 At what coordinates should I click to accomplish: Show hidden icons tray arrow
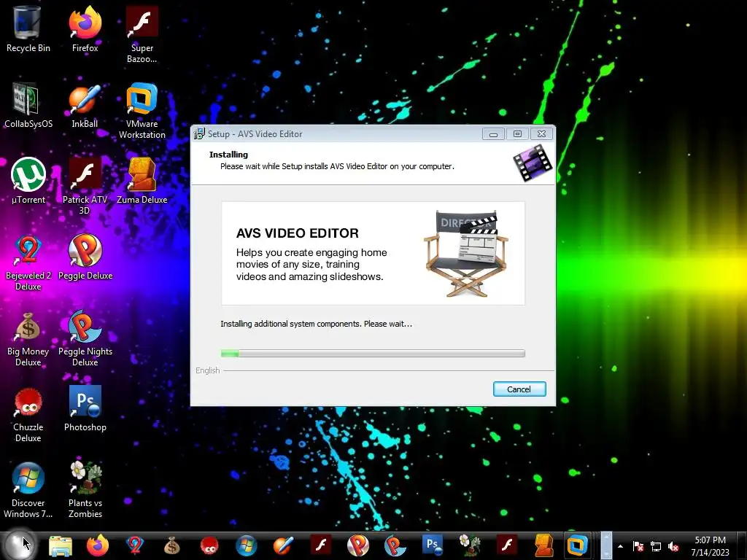[x=620, y=546]
